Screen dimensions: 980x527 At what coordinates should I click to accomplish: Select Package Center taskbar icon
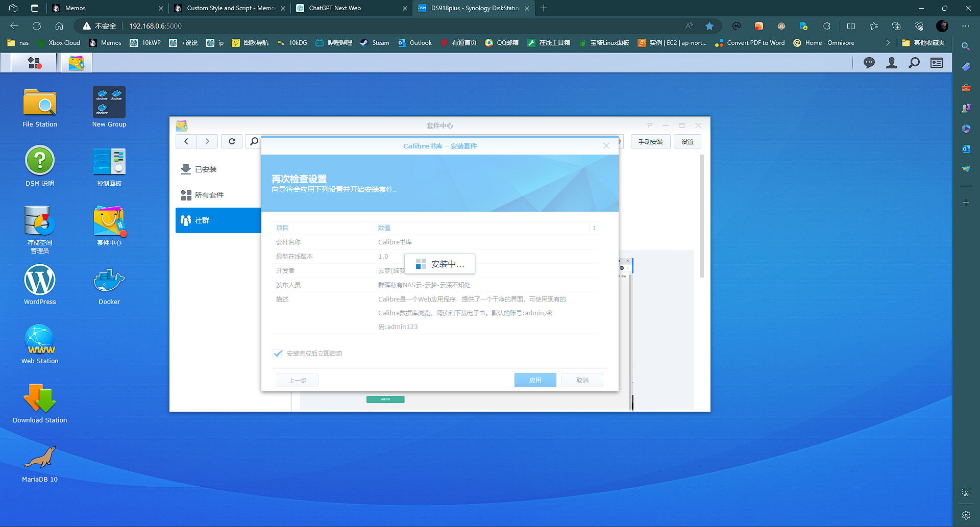pos(77,63)
